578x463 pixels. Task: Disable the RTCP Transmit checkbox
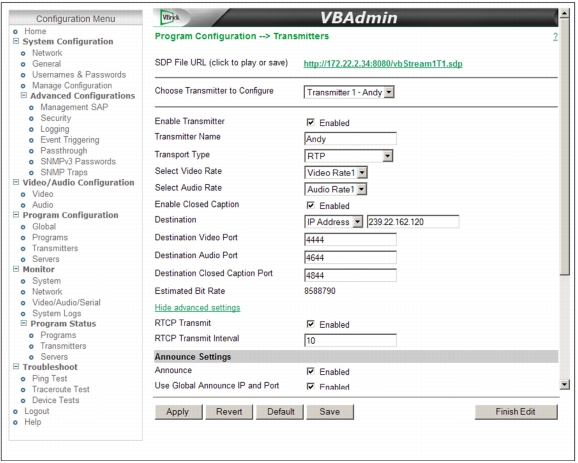click(x=311, y=324)
